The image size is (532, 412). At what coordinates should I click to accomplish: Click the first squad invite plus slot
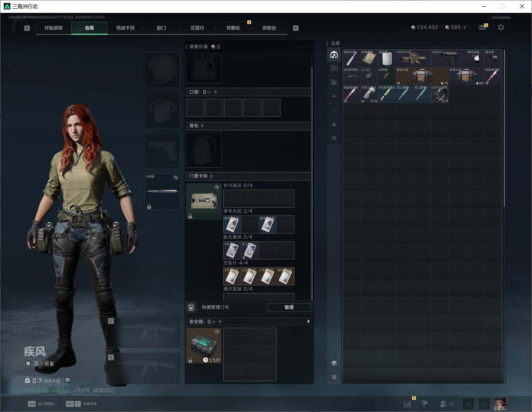point(468,404)
